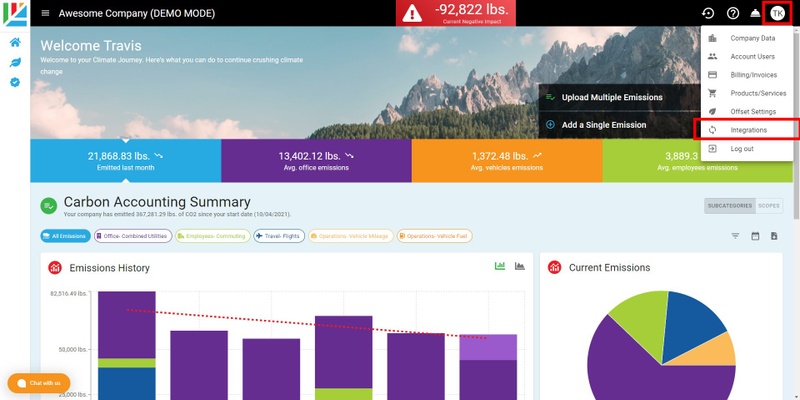Image resolution: width=800 pixels, height=400 pixels.
Task: Open the leaf emissions sidebar icon
Action: (15, 62)
